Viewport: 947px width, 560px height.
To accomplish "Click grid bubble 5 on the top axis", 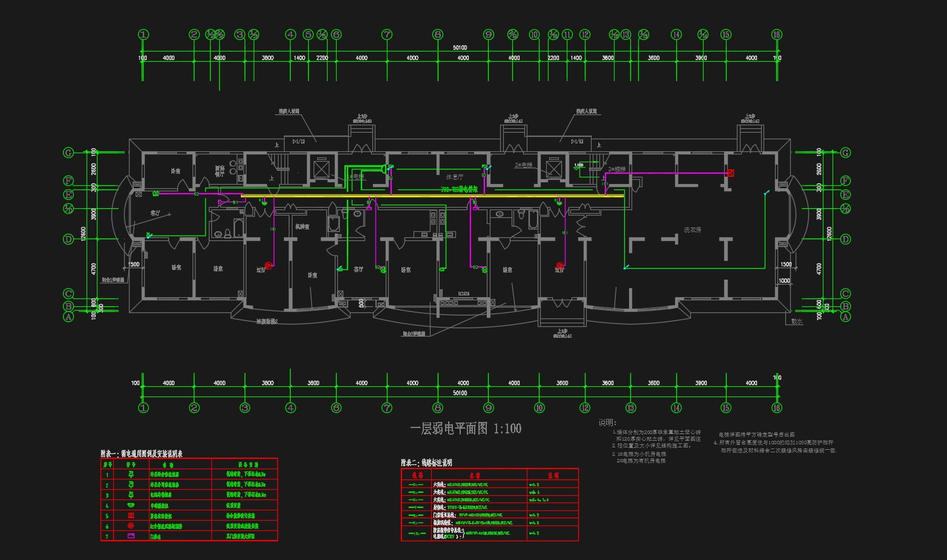I will pos(308,35).
